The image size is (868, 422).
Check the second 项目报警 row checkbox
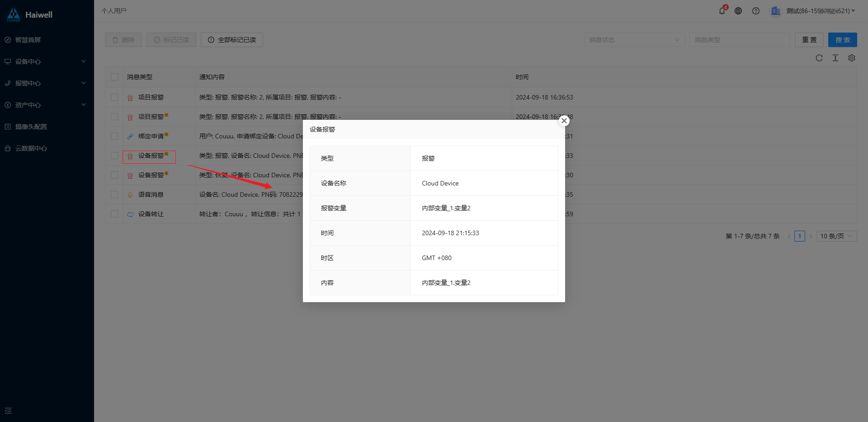(114, 117)
